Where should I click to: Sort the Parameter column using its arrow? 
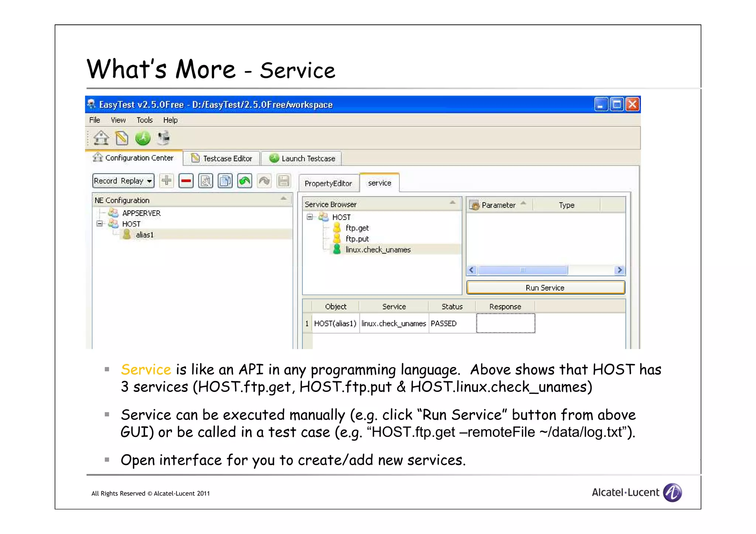(x=523, y=203)
